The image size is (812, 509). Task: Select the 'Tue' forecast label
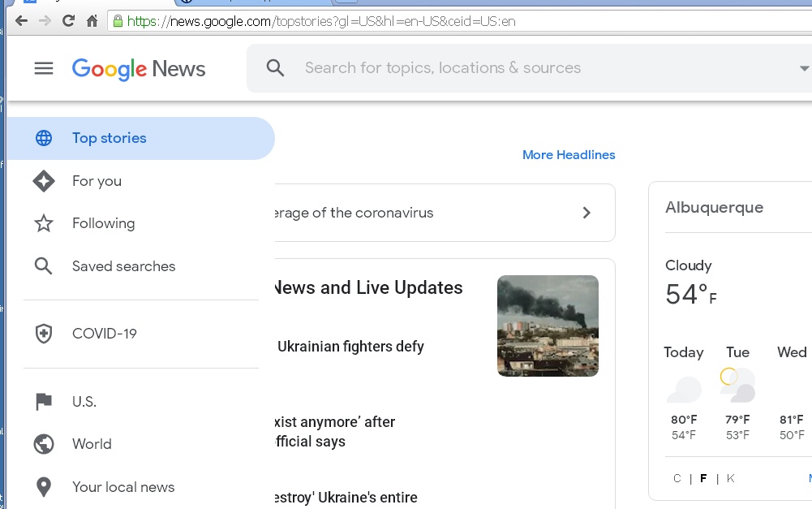737,352
